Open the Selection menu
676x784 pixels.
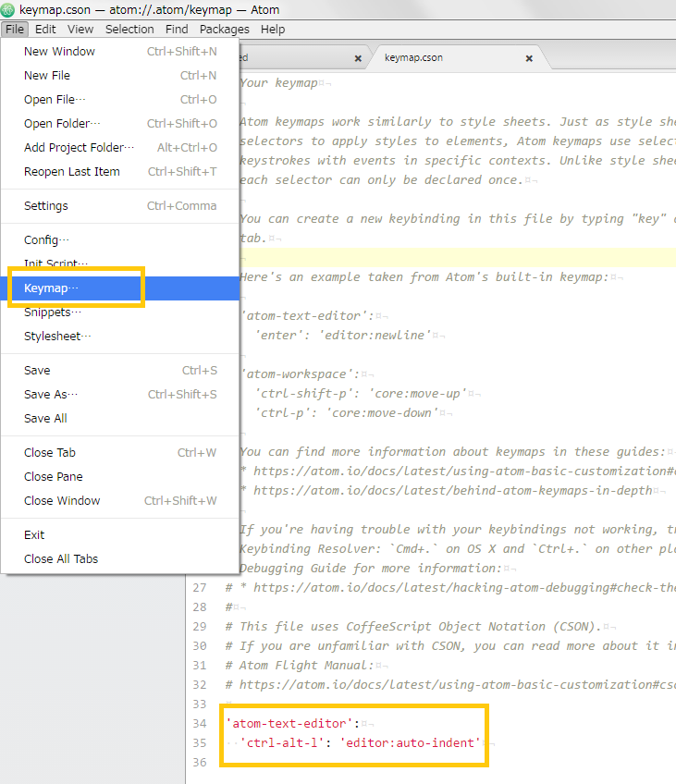129,30
